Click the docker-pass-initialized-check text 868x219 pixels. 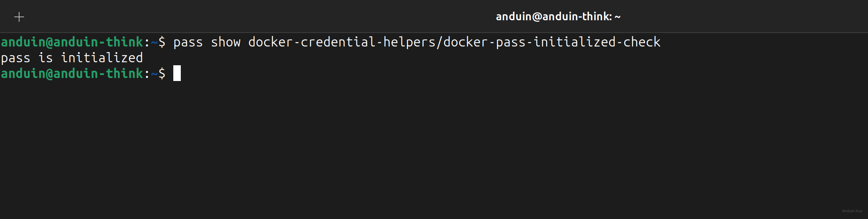(552, 42)
